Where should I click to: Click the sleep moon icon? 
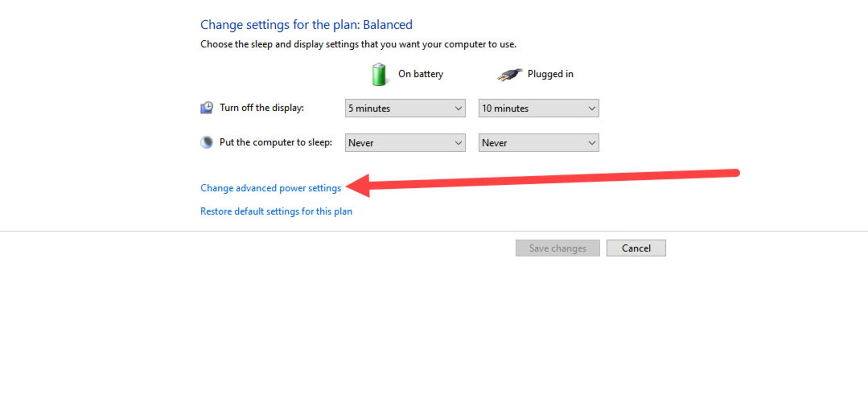pos(207,143)
